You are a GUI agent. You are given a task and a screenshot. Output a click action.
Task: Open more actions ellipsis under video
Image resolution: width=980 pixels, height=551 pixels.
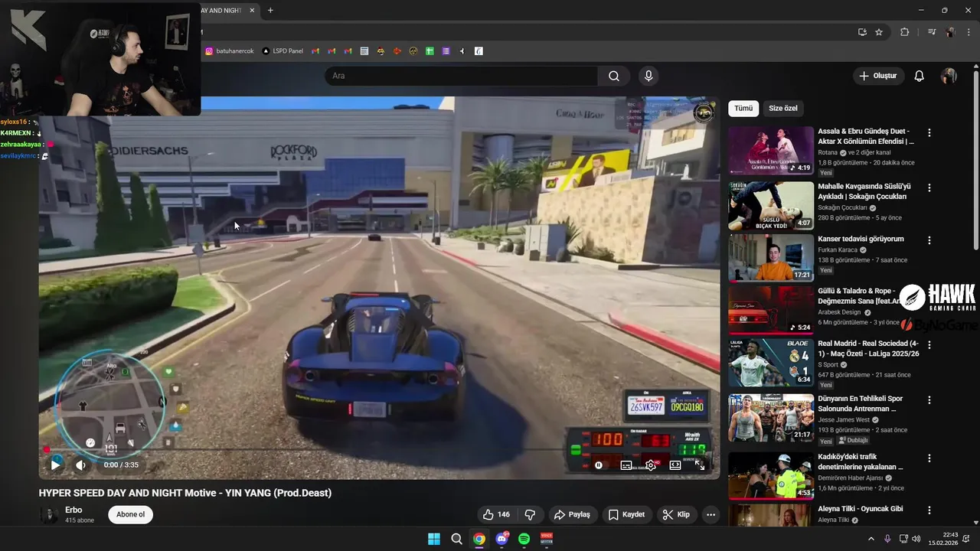(x=710, y=514)
